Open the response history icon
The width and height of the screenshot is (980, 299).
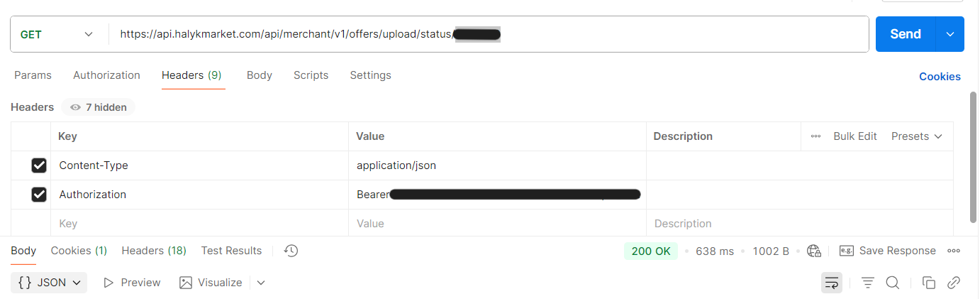click(x=291, y=251)
